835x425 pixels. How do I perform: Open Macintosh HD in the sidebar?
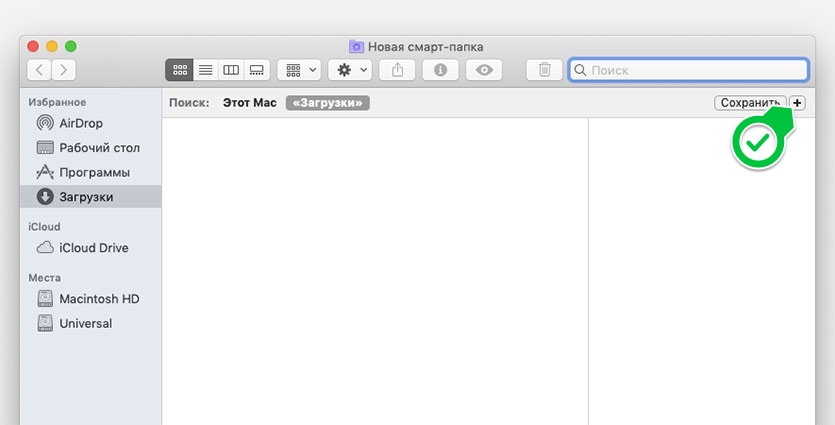(91, 299)
